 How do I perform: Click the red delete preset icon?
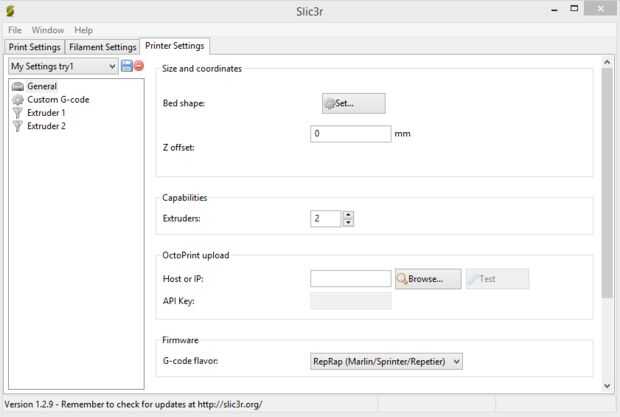click(139, 66)
